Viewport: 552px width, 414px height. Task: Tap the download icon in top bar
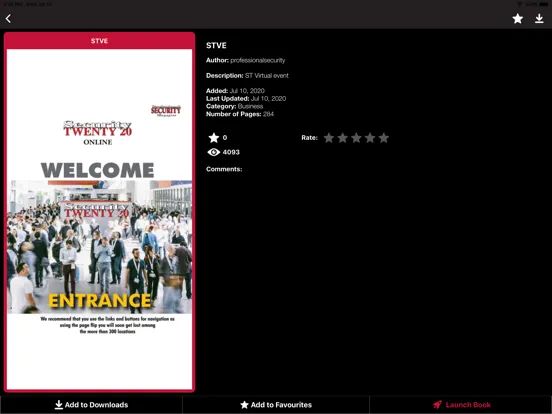tap(539, 18)
